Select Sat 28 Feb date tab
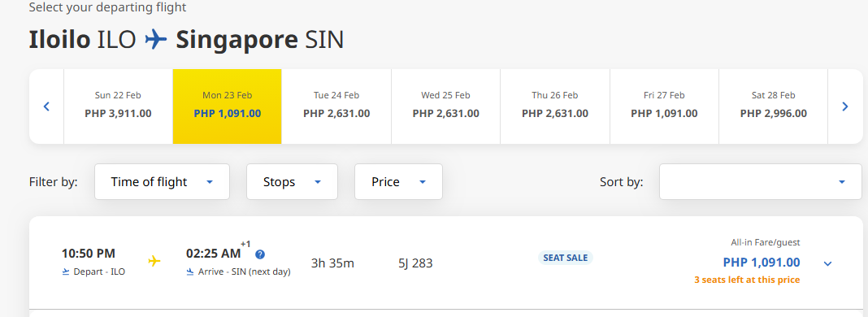The width and height of the screenshot is (868, 317). click(774, 106)
